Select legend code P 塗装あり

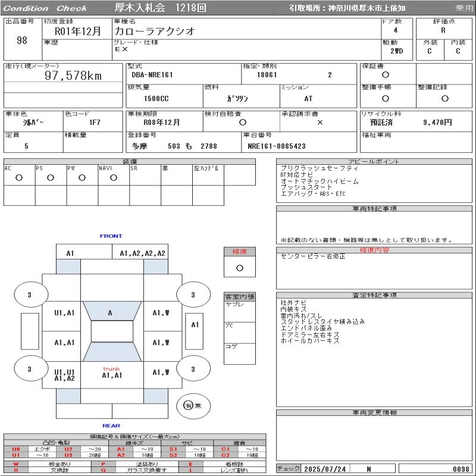pyautogui.click(x=135, y=464)
